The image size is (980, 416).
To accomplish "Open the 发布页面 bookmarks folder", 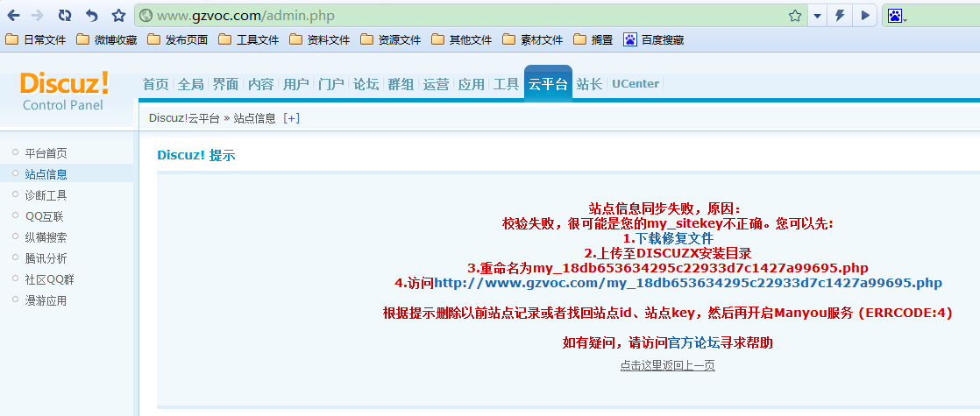I will tap(177, 40).
